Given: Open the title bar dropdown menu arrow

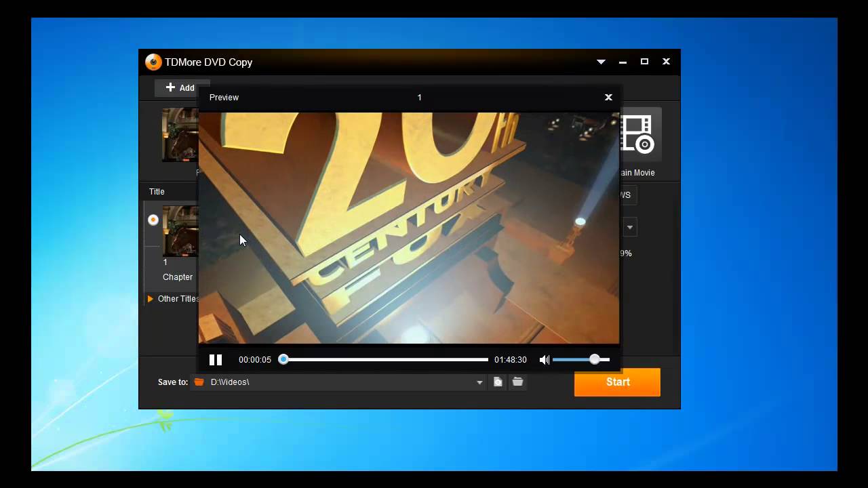Looking at the screenshot, I should point(601,62).
